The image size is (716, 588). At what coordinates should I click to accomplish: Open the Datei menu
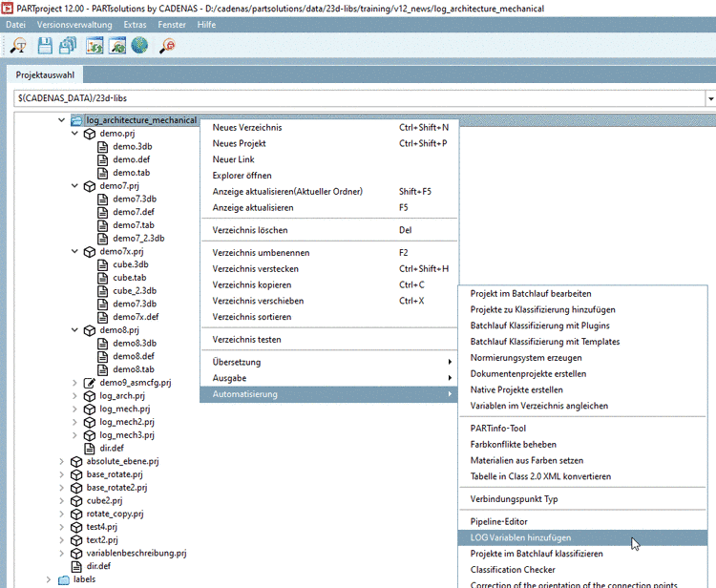(15, 25)
